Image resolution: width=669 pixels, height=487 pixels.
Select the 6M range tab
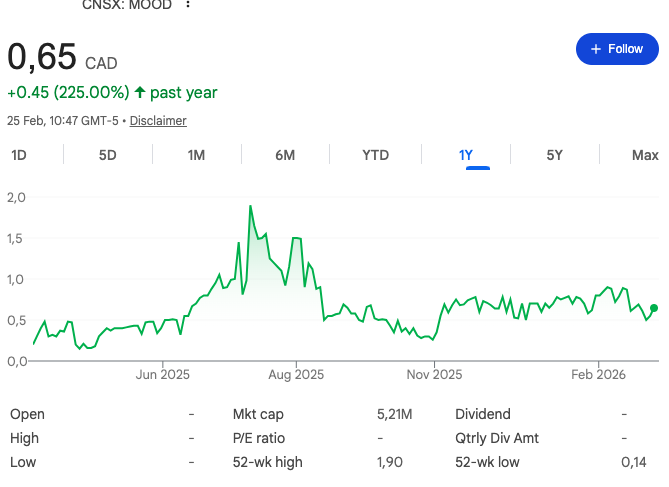tap(285, 155)
